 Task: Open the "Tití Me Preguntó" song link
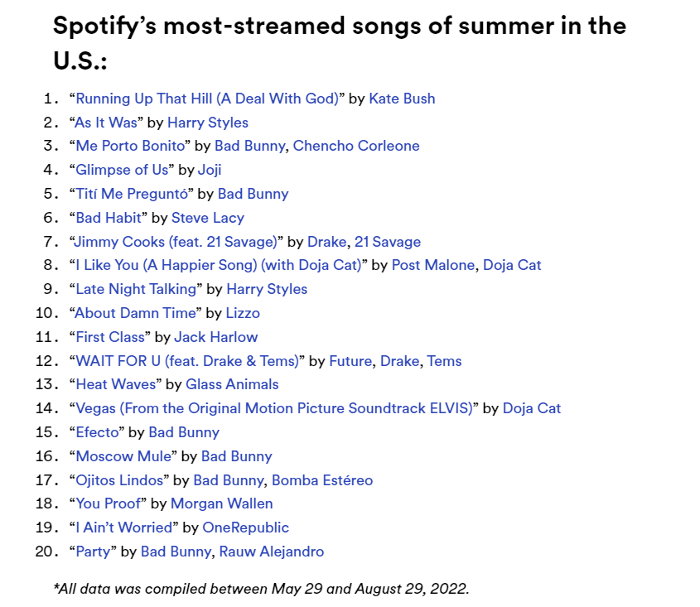(133, 194)
